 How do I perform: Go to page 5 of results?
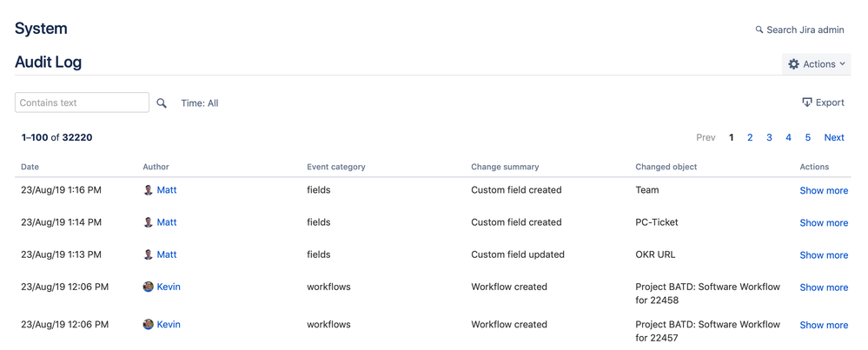click(x=808, y=137)
